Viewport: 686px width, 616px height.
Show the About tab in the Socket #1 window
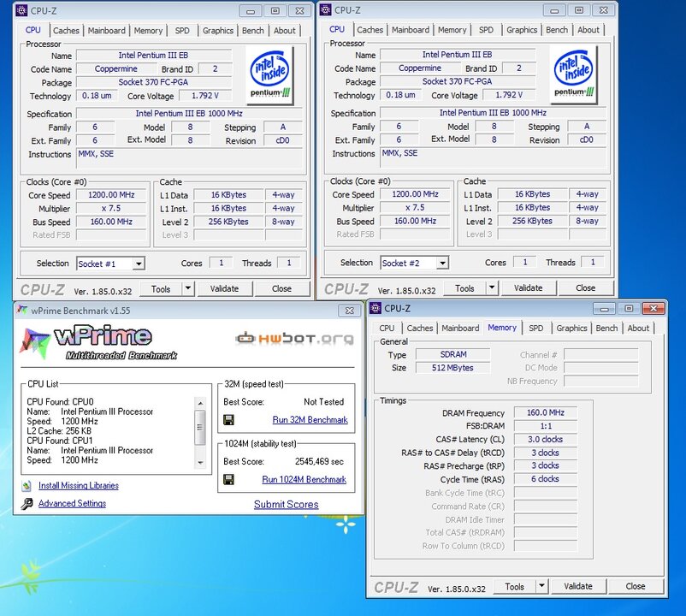284,31
